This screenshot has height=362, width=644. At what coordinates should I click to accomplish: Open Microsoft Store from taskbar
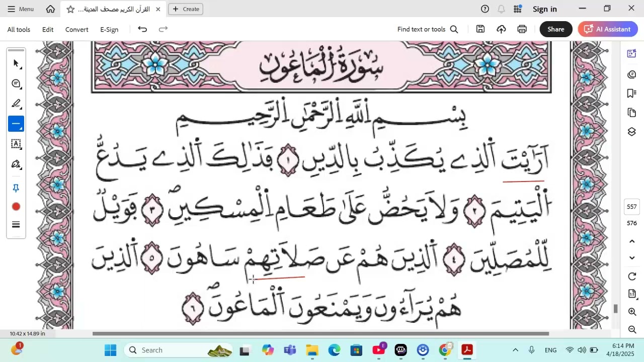click(x=356, y=350)
